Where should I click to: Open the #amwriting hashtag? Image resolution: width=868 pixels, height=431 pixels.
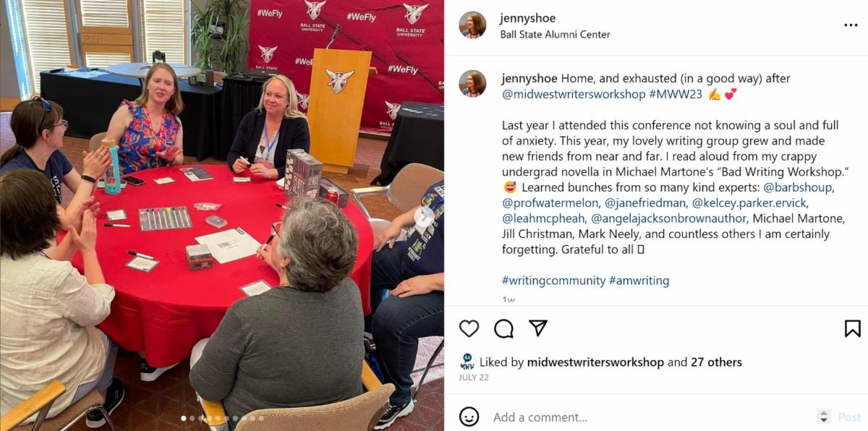639,281
